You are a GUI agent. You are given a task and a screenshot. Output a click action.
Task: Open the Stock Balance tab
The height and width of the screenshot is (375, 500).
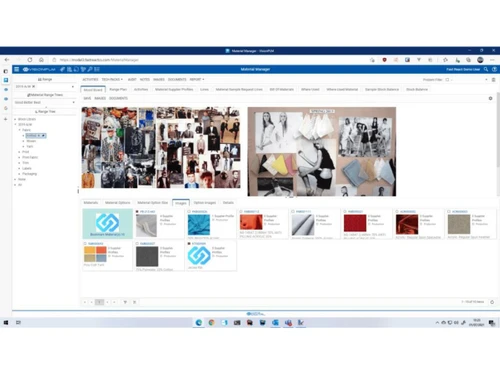[417, 89]
